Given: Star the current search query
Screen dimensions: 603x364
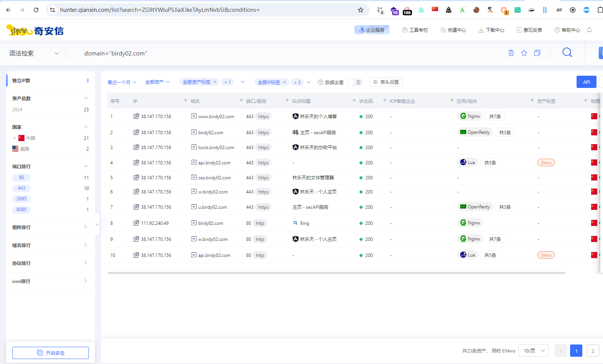Looking at the screenshot, I should coord(524,53).
